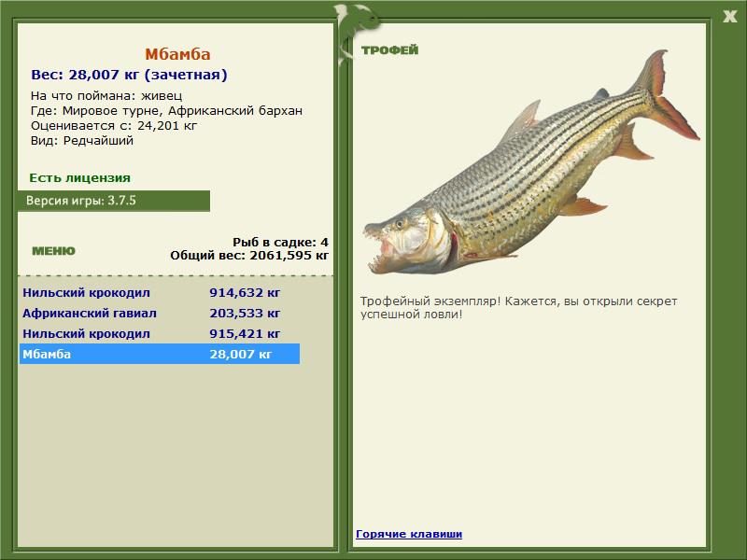Click the ТРОФЕЙ heading
Viewport: 747px width, 560px height.
389,50
